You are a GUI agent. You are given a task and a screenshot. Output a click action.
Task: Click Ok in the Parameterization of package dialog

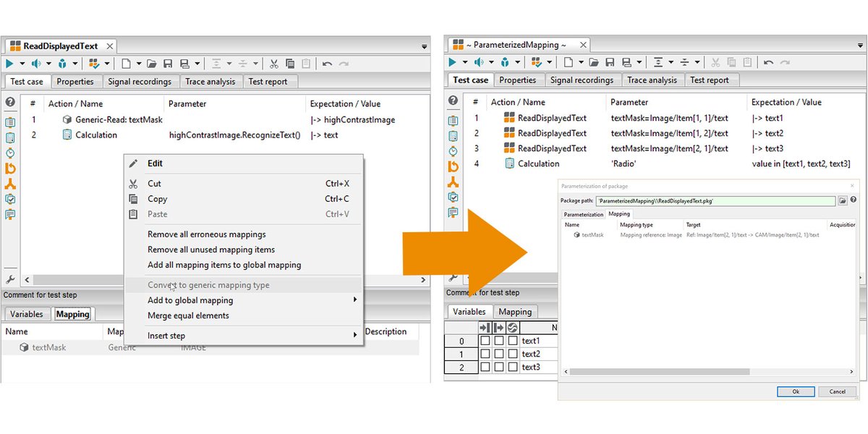[795, 391]
